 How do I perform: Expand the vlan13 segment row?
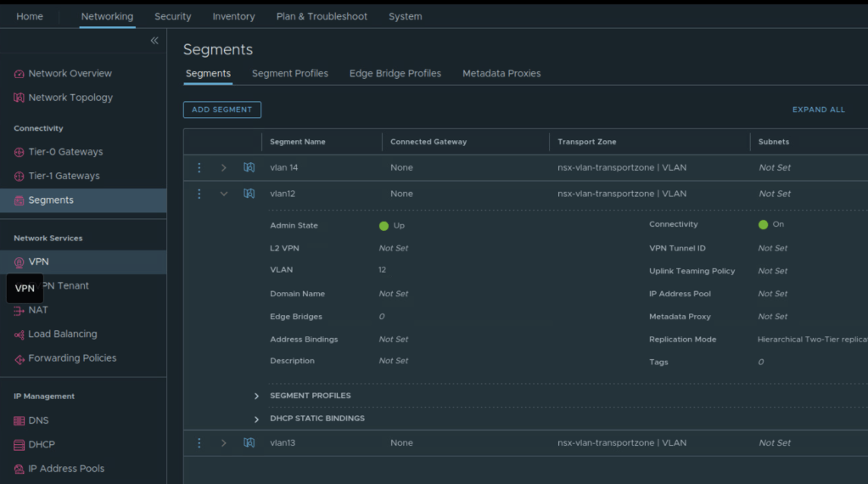[224, 443]
